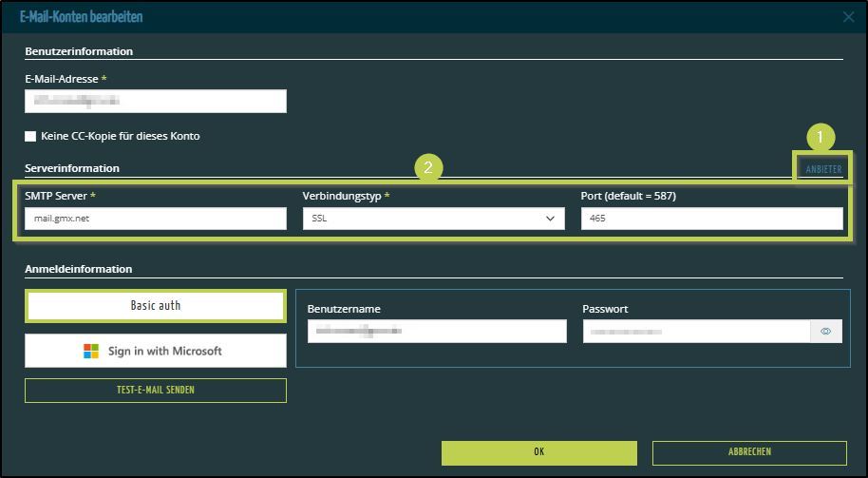Click the dialog title E-Mail-Konten bearbeiten
The image size is (868, 478).
click(x=82, y=17)
